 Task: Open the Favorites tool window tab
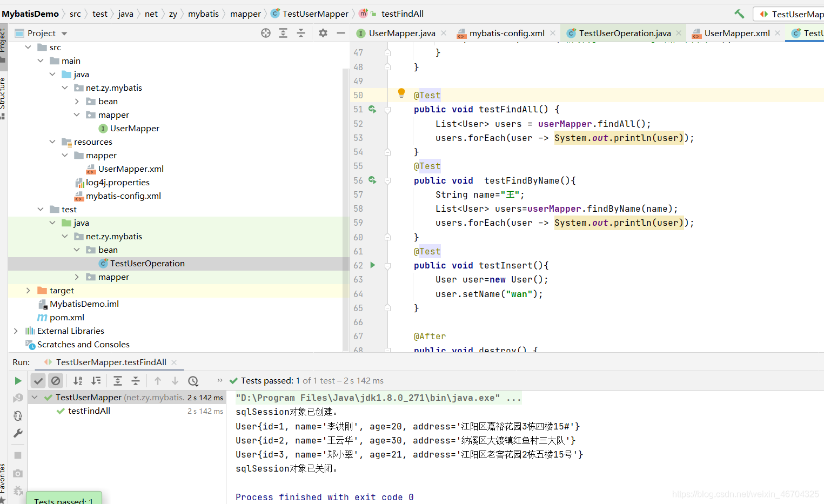coord(3,482)
